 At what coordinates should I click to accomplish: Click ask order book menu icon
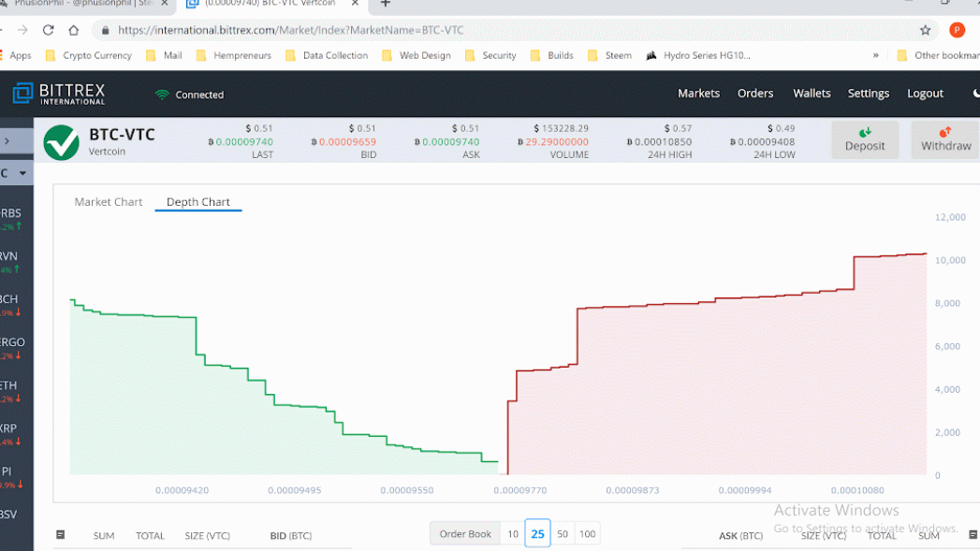click(973, 535)
